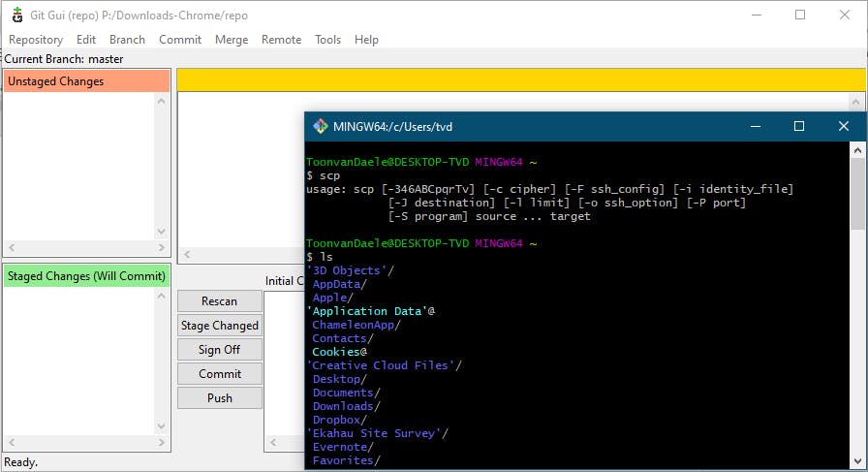The width and height of the screenshot is (868, 472).
Task: Click 'Creative Cloud Files' in terminal listing
Action: tap(385, 365)
